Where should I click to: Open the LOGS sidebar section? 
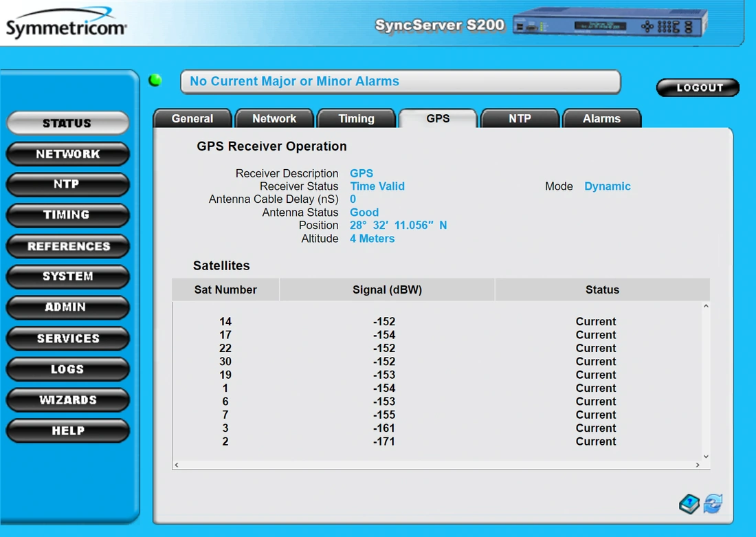tap(68, 369)
